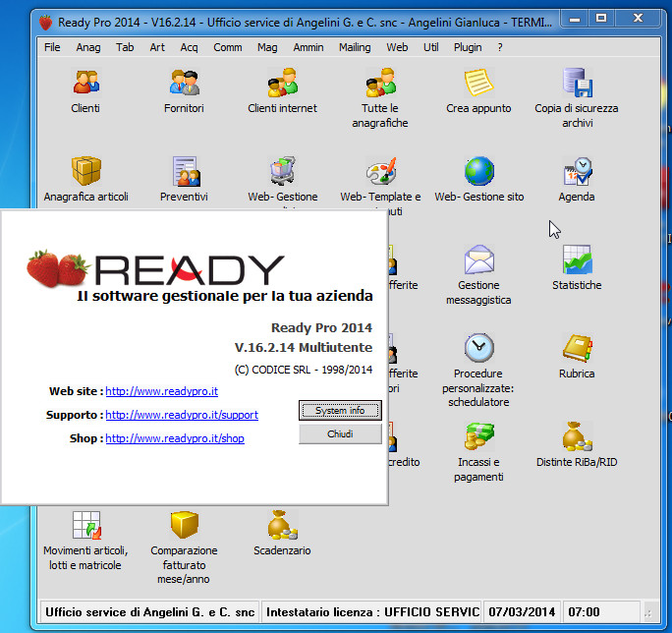
Task: Open the ? help menu
Action: 500,47
